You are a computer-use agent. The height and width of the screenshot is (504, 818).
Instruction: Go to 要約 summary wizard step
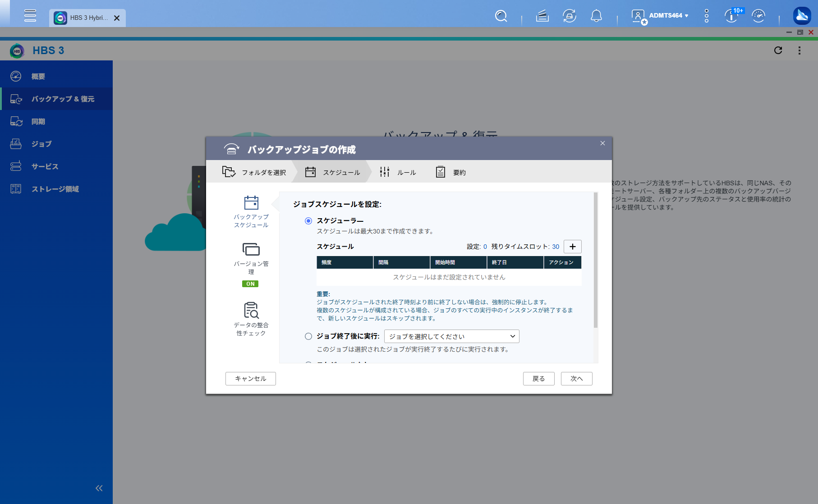point(450,172)
